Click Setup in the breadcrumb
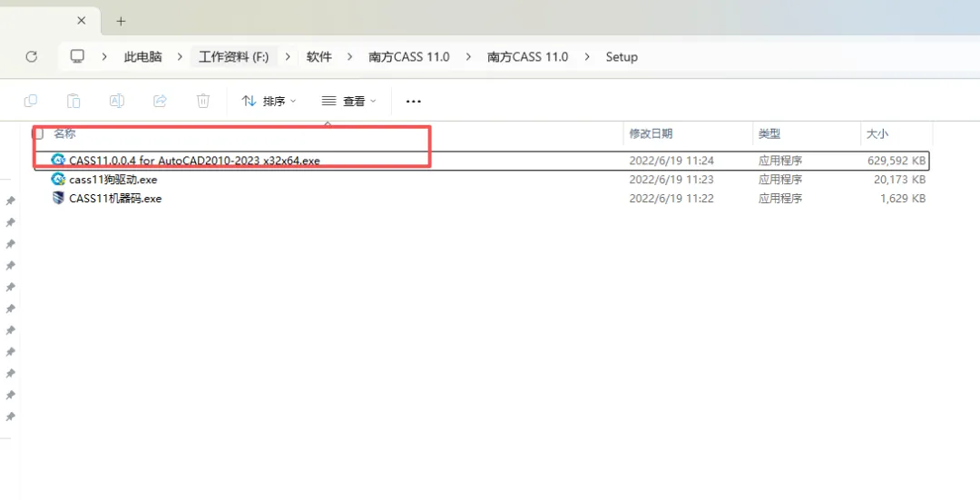Image resolution: width=980 pixels, height=500 pixels. coord(622,57)
